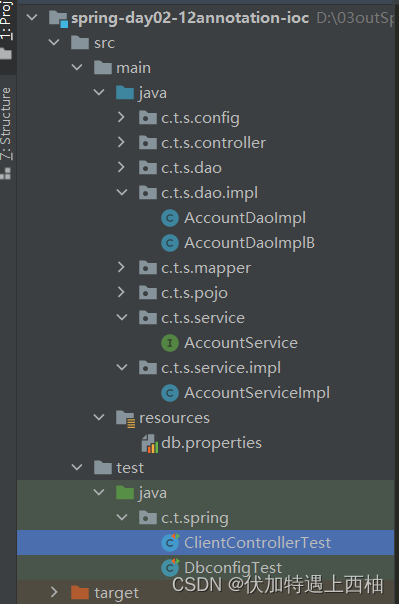Click the green test root java folder icon
Image resolution: width=399 pixels, height=604 pixels.
(x=125, y=492)
